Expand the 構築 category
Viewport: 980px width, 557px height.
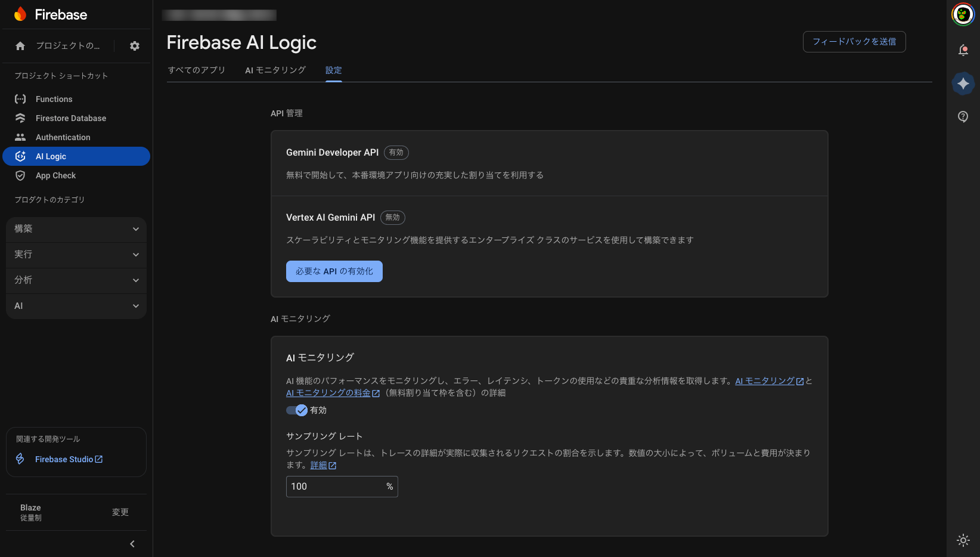[x=76, y=229]
